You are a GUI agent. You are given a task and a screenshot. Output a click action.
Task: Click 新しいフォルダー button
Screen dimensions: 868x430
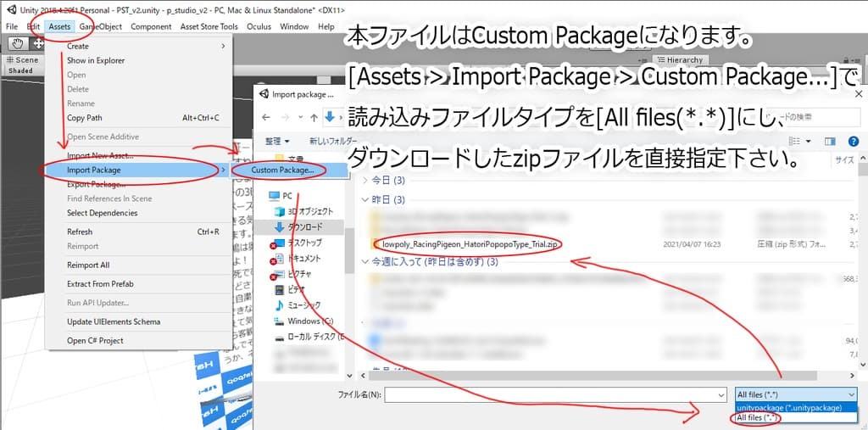coord(332,142)
